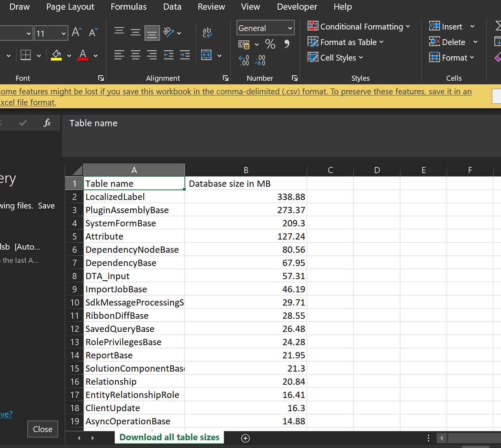Open the font size dropdown
The height and width of the screenshot is (448, 501).
click(x=63, y=33)
